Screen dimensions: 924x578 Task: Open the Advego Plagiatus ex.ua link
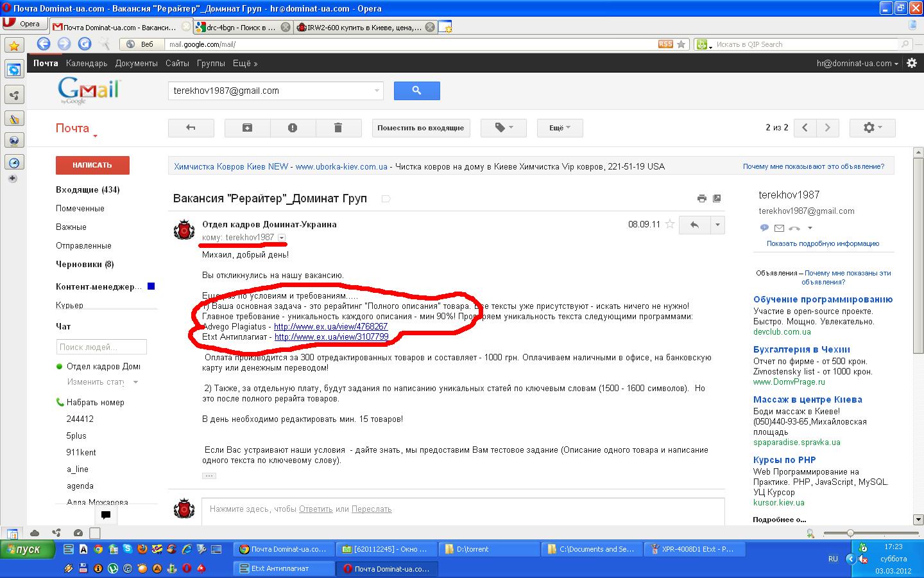[x=330, y=326]
